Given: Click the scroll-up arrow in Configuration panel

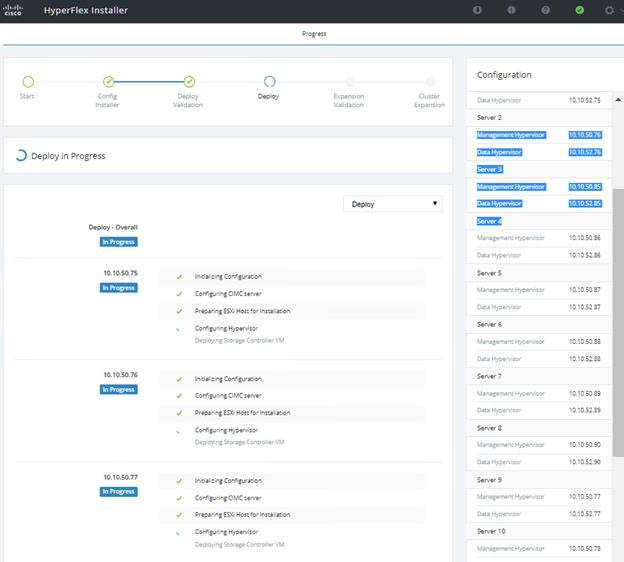Looking at the screenshot, I should [618, 100].
